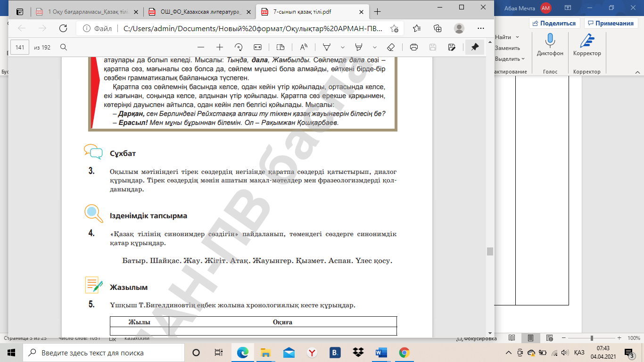Viewport: 644px width, 362px height.
Task: Click the browser Forward arrow
Action: click(x=42, y=28)
